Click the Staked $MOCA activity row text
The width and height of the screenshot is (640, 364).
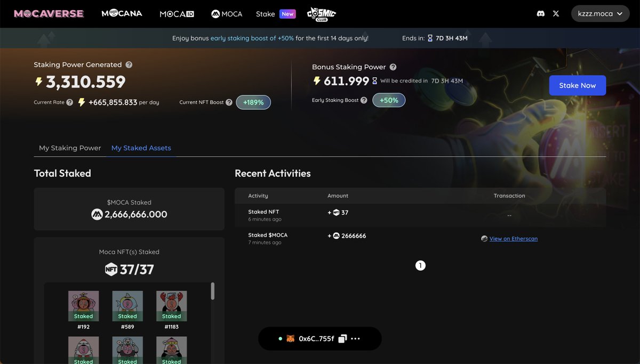[268, 235]
